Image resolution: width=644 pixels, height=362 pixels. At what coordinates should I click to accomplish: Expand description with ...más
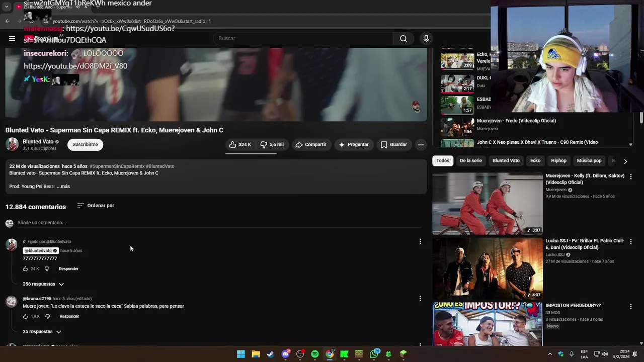[x=63, y=187]
